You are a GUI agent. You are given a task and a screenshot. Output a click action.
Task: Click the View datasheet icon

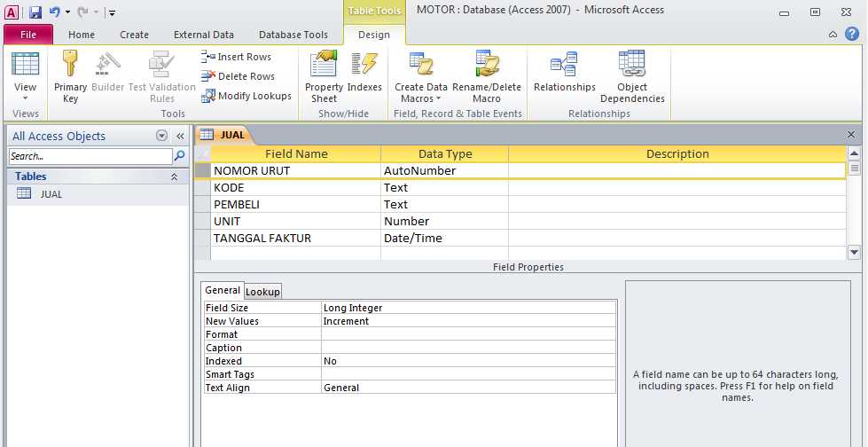[x=25, y=63]
